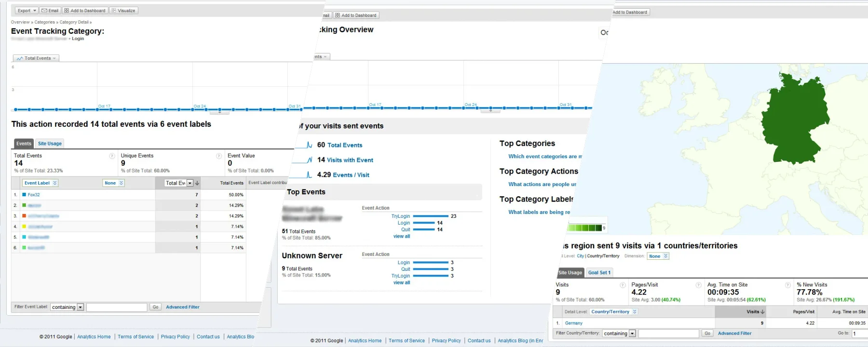Image resolution: width=868 pixels, height=347 pixels.
Task: Click the Email button in the left report
Action: [50, 11]
